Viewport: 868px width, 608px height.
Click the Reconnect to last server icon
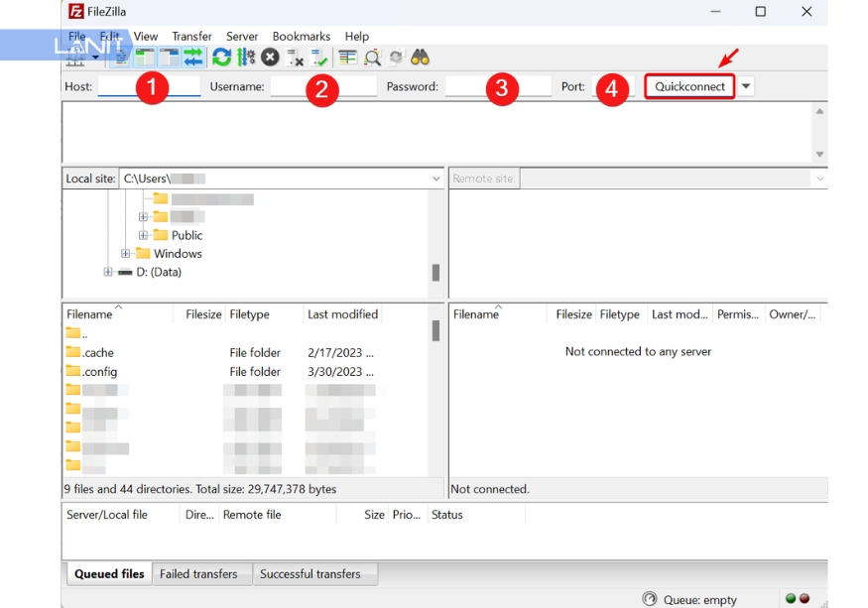click(x=319, y=58)
